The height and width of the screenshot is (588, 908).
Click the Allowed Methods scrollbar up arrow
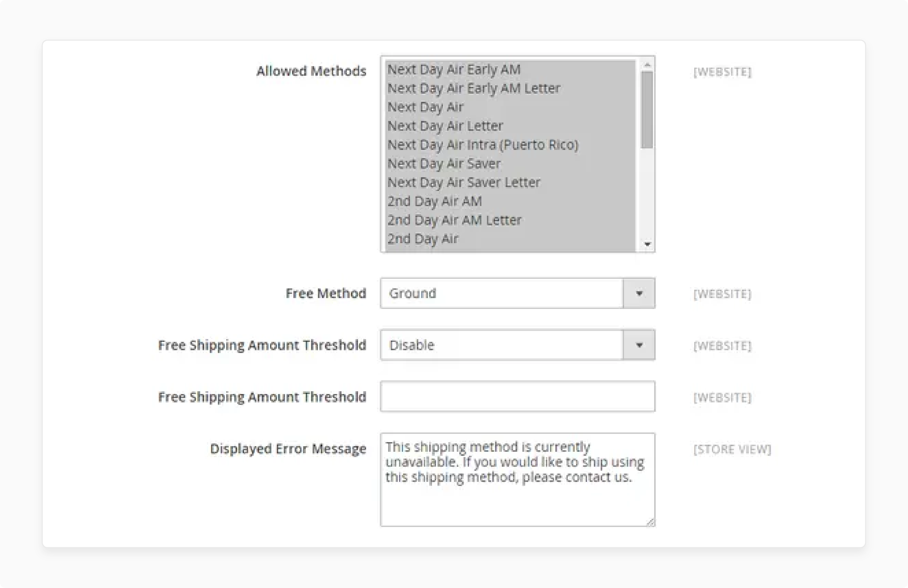647,65
